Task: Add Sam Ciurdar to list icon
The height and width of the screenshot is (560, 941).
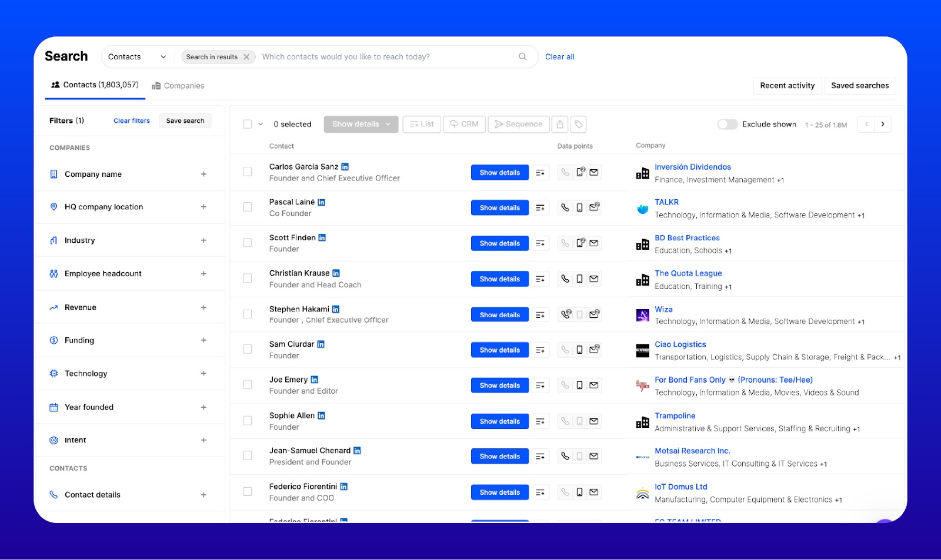Action: pos(540,350)
